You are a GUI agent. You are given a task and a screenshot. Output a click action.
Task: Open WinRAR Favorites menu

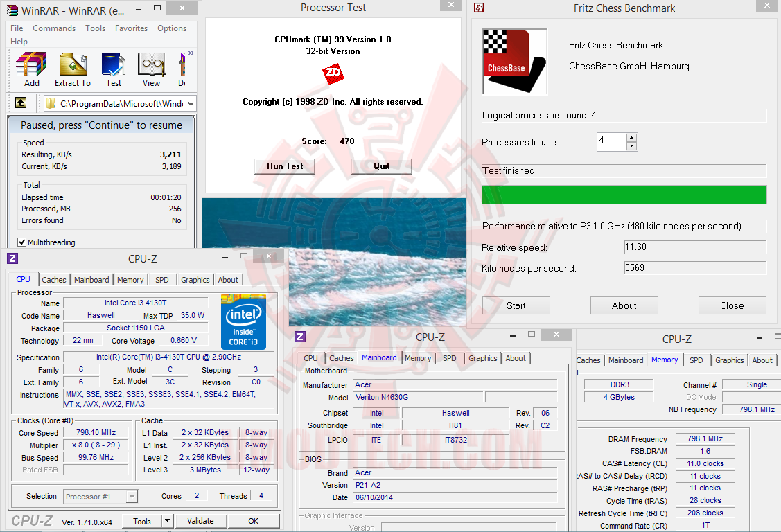(132, 28)
